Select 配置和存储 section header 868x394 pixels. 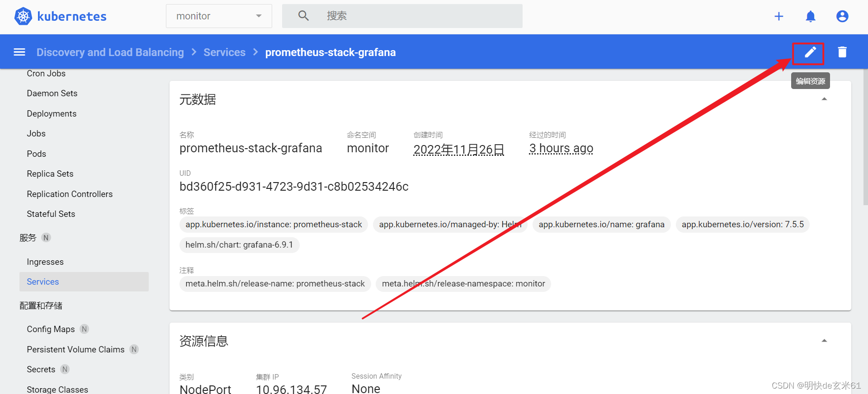click(41, 305)
